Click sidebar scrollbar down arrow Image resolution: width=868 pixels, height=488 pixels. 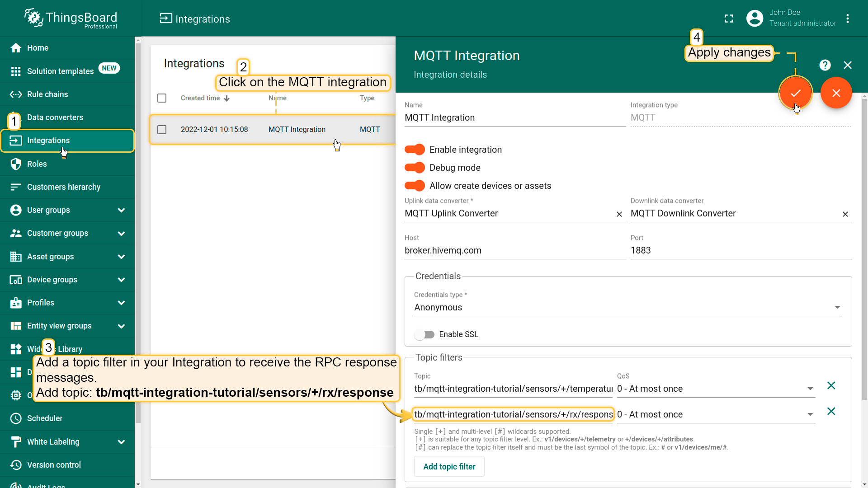138,484
